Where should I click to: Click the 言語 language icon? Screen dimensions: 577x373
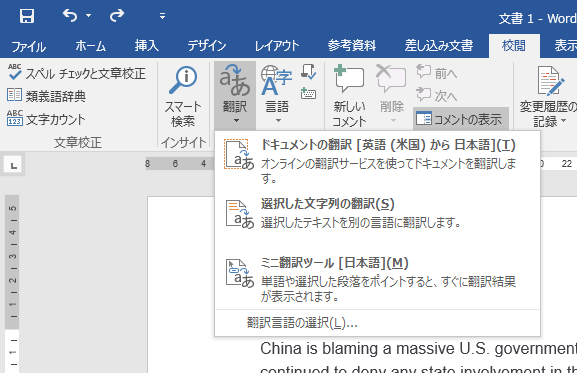click(x=276, y=80)
